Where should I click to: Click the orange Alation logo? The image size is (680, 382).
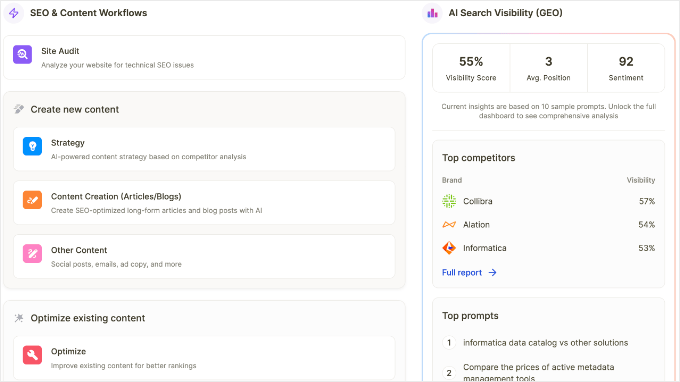click(x=449, y=225)
